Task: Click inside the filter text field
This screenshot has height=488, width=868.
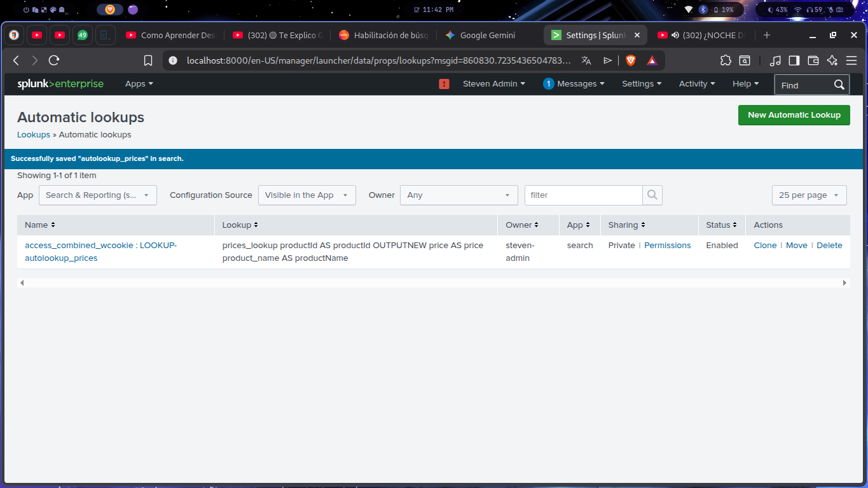Action: [x=583, y=195]
